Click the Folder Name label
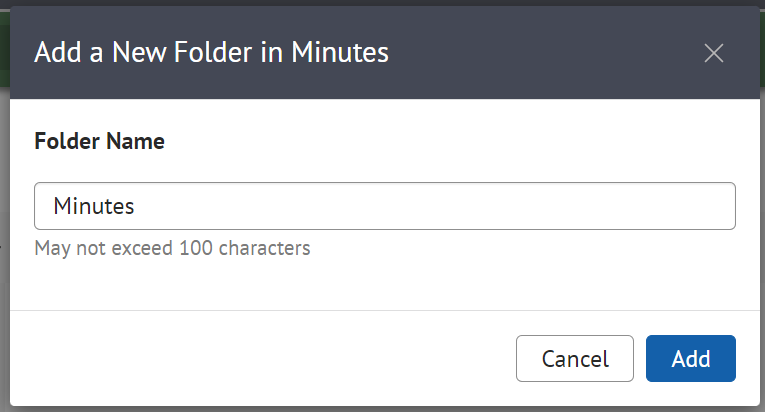The height and width of the screenshot is (412, 765). [99, 141]
